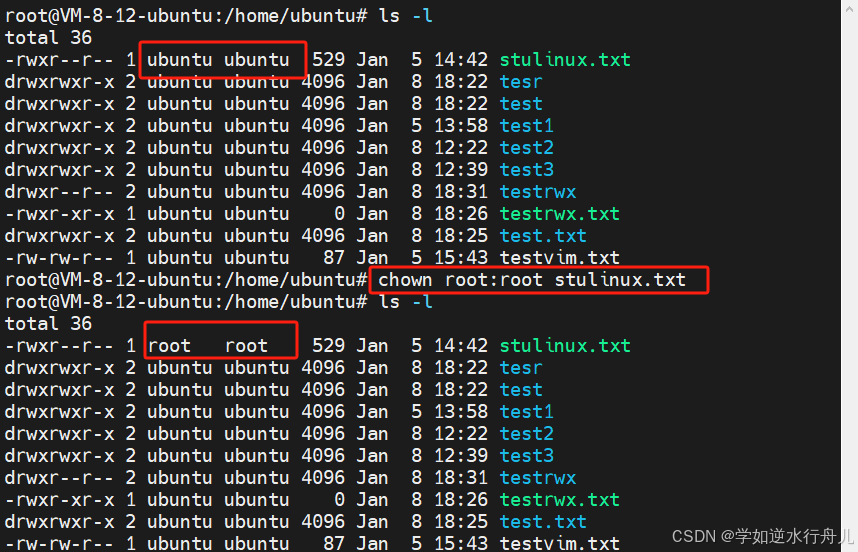Click size 529 on stulinux.txt row after chown

[328, 346]
